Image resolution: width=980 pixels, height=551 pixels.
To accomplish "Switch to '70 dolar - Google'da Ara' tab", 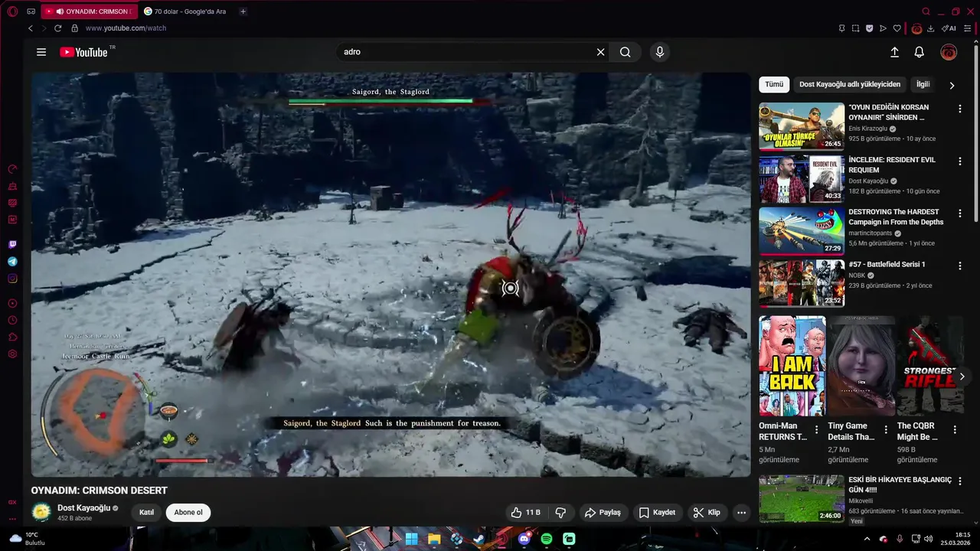I will coord(186,11).
